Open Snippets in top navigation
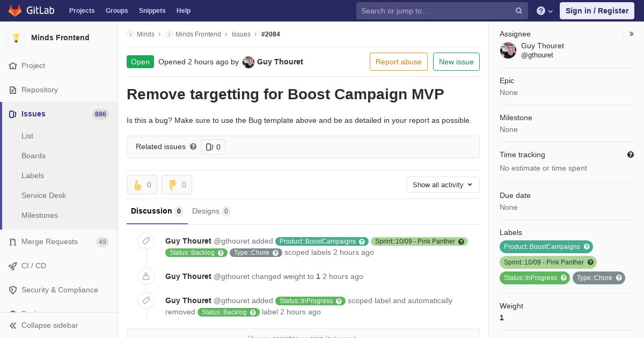This screenshot has height=338, width=644. point(152,11)
